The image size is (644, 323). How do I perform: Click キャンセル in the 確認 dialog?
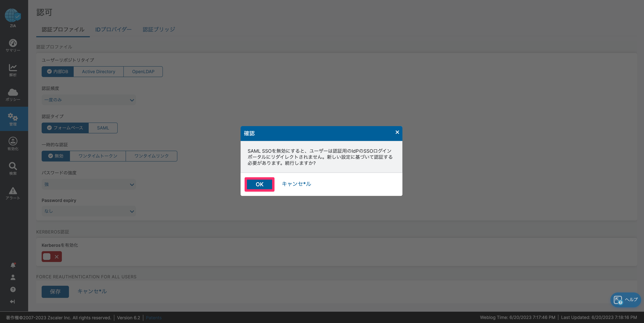click(x=296, y=184)
